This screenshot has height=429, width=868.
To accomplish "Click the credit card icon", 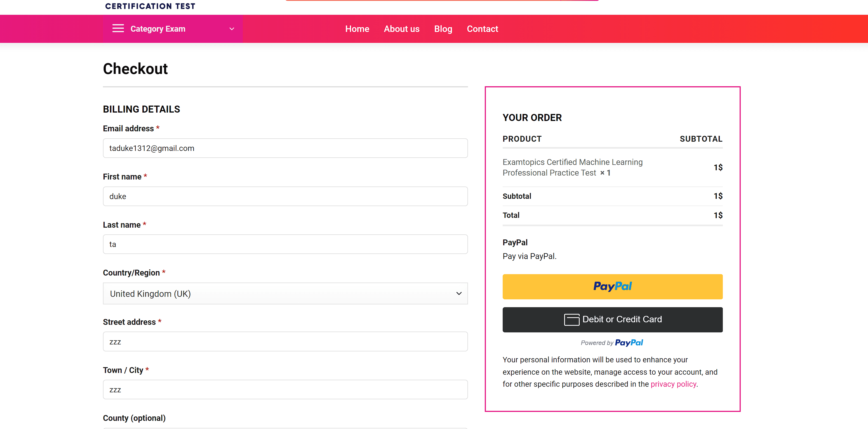I will click(571, 320).
